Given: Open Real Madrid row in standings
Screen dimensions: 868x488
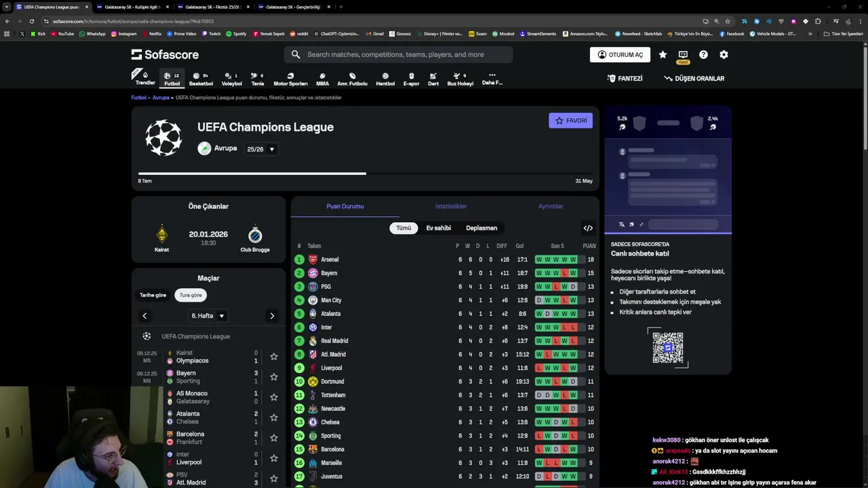Looking at the screenshot, I should 446,341.
